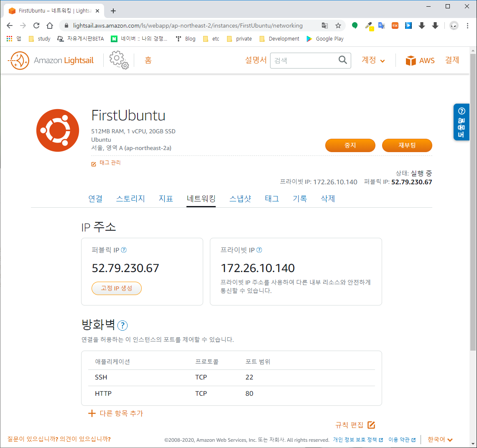Open the 개인 정보 보호 정책 link
The image size is (477, 448).
[358, 440]
